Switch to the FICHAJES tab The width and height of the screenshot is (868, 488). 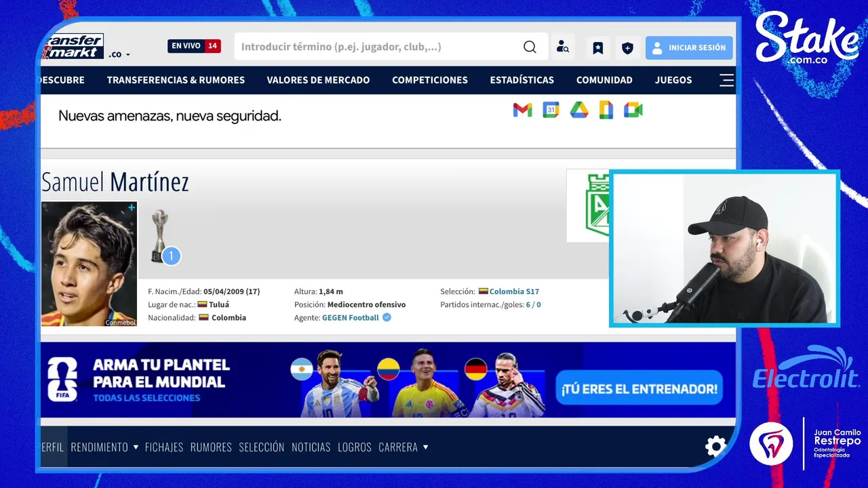click(x=164, y=447)
